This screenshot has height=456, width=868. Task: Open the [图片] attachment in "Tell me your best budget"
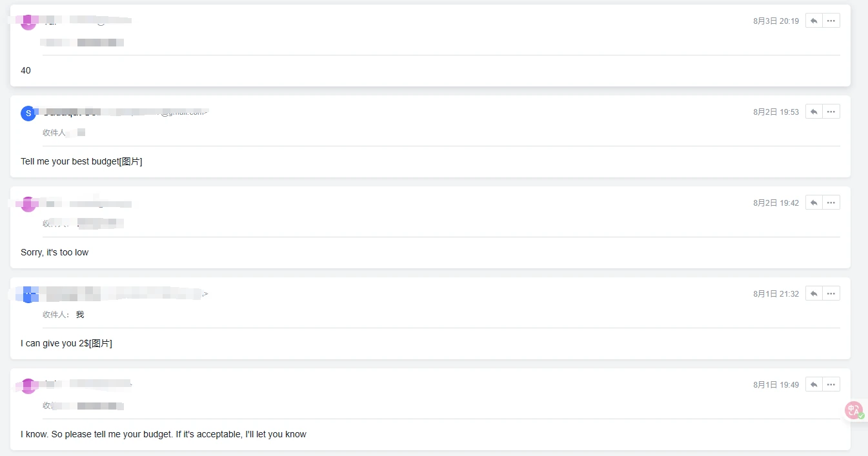pos(131,161)
